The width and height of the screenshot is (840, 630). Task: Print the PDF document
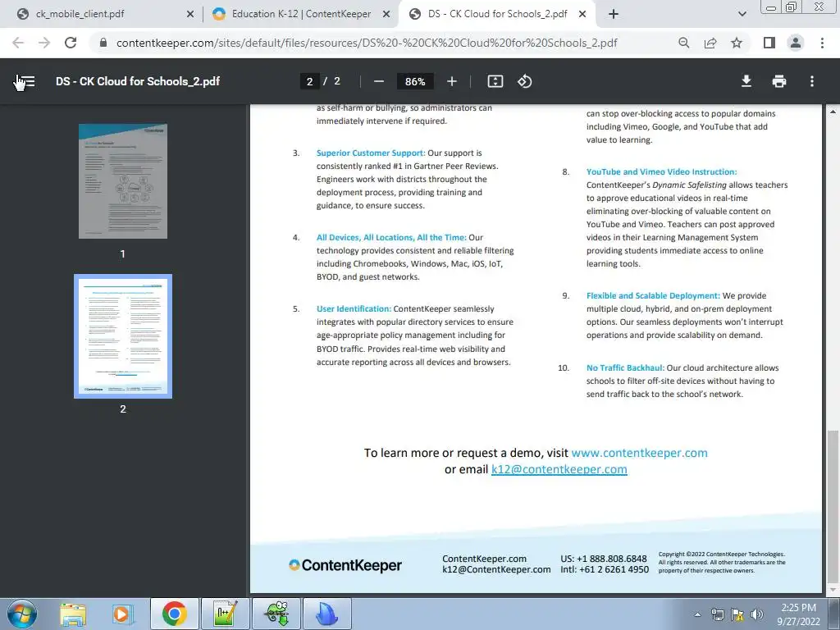pyautogui.click(x=779, y=81)
